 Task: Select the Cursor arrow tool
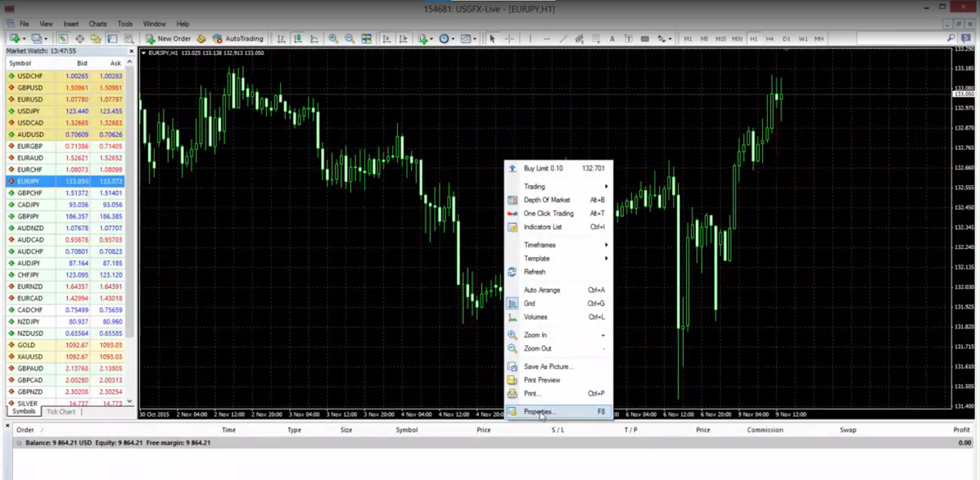click(492, 39)
